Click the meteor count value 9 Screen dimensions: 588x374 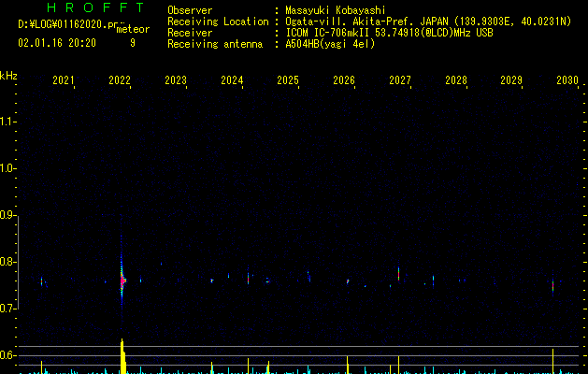point(133,43)
